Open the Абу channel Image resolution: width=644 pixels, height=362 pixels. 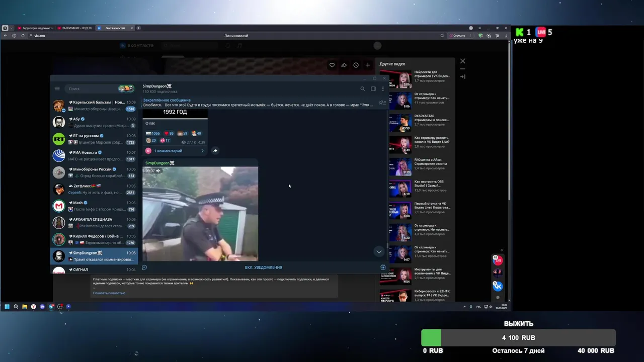pyautogui.click(x=94, y=122)
